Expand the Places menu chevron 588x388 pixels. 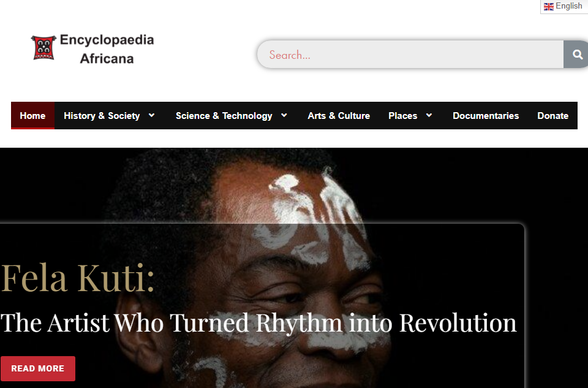429,115
